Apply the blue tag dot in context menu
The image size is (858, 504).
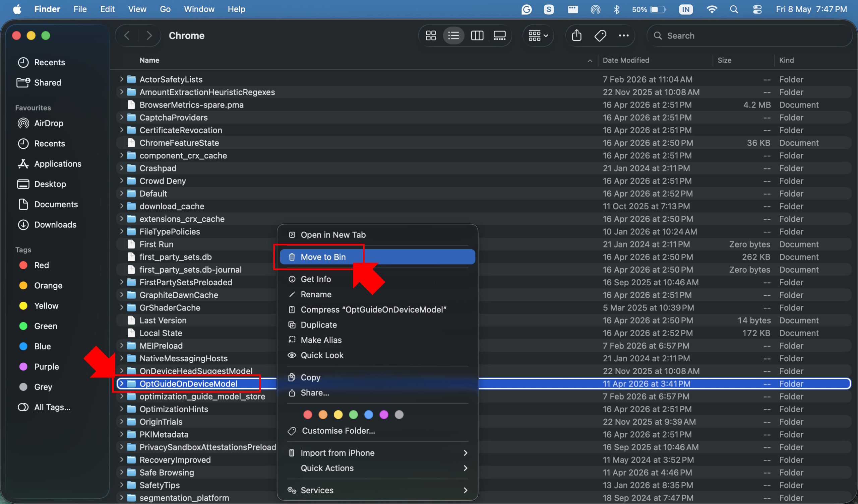coord(368,415)
